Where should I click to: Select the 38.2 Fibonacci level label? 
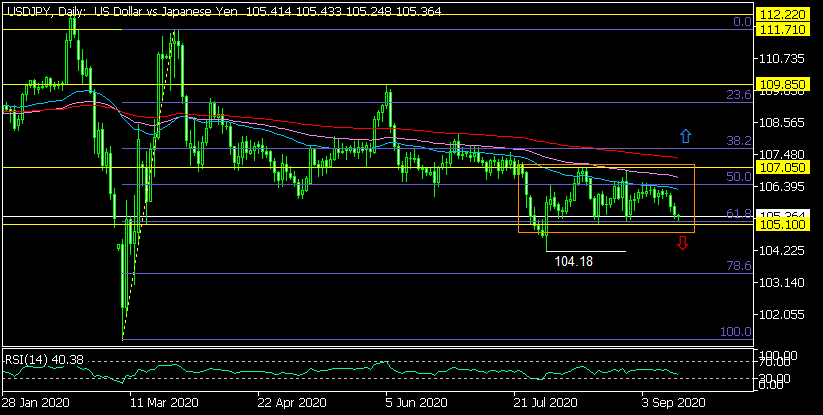[739, 141]
